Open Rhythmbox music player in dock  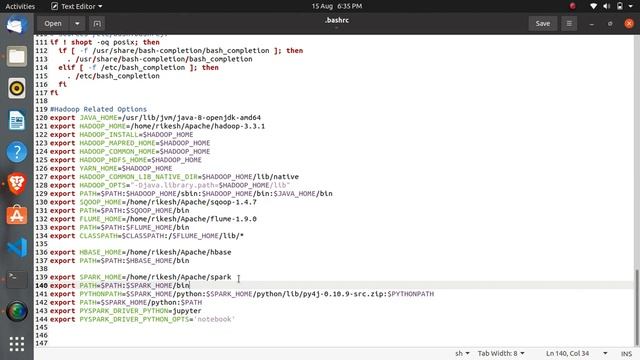pos(16,88)
